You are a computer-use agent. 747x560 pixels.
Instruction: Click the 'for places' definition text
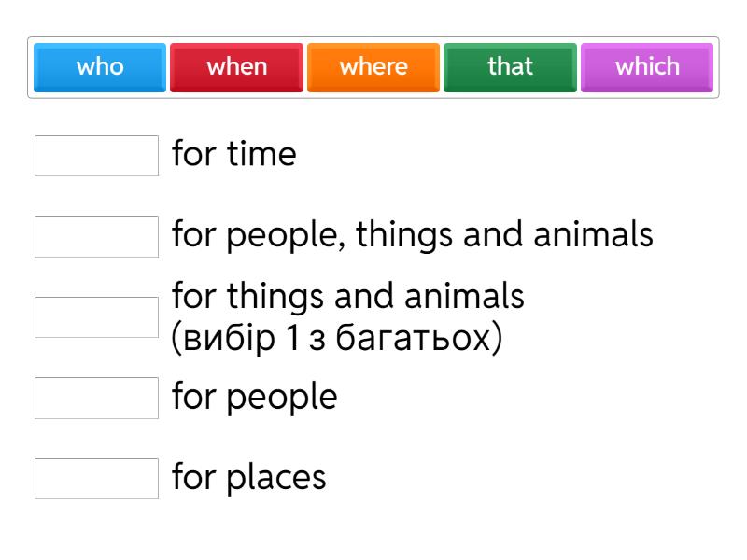click(x=248, y=477)
